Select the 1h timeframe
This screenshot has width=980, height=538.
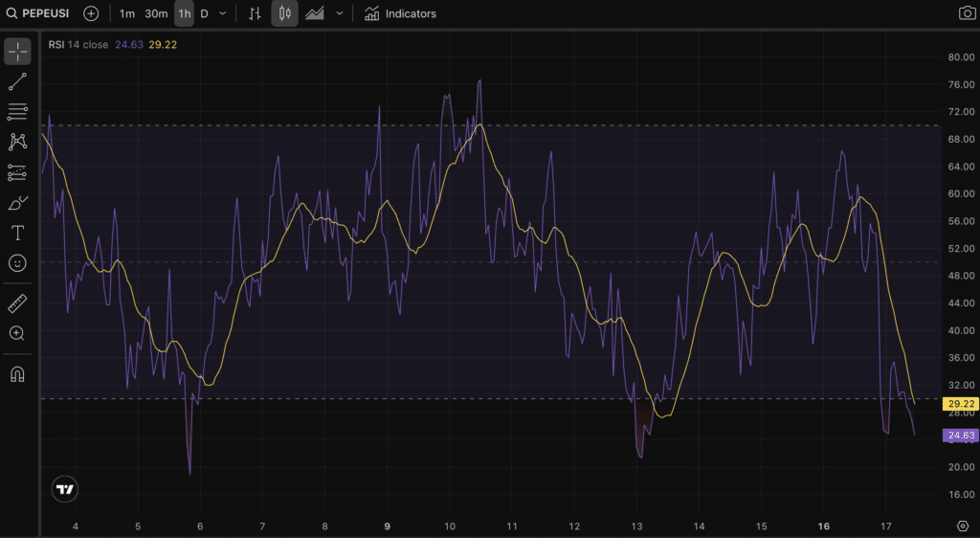[x=185, y=13]
